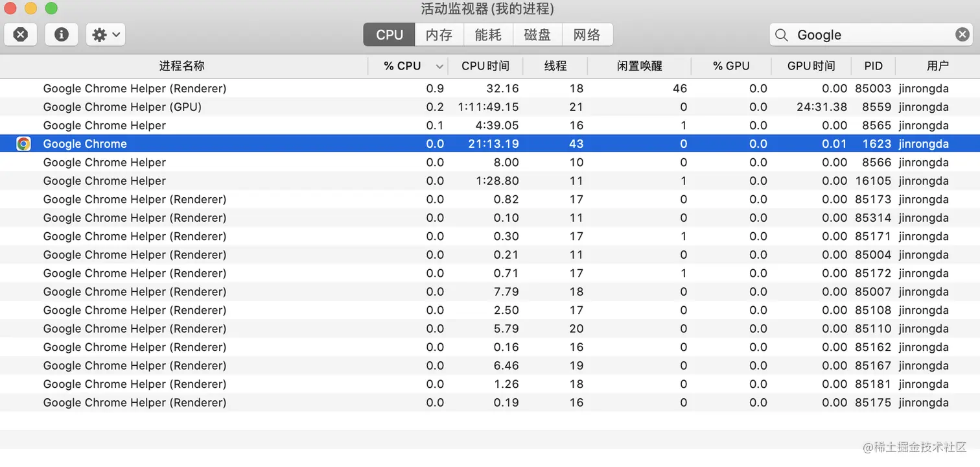
Task: Open the gear actions dropdown
Action: [x=106, y=34]
